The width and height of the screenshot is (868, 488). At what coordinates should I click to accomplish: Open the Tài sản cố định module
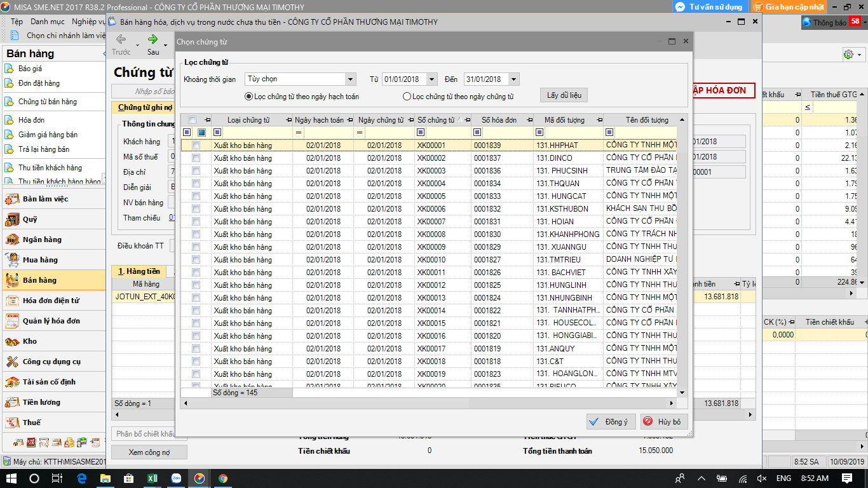coord(49,382)
